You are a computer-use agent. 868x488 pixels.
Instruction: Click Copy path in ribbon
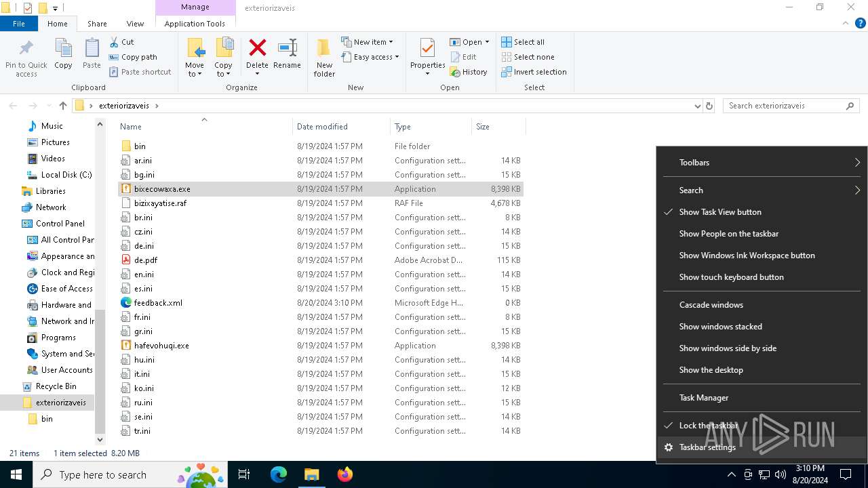tap(133, 57)
